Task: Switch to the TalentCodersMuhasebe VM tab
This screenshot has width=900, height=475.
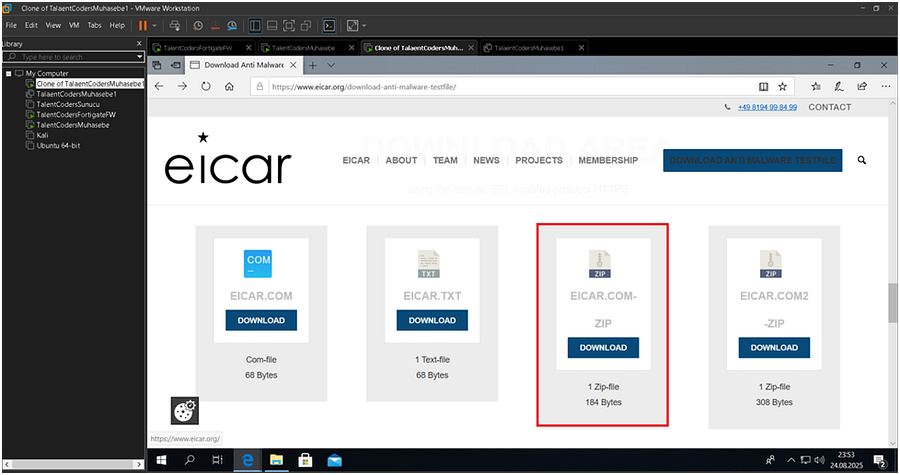Action: click(x=302, y=48)
